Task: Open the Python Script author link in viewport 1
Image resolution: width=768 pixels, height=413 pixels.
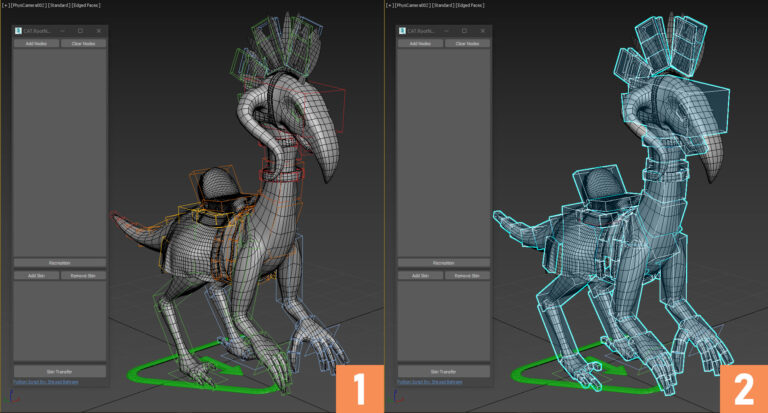Action: pyautogui.click(x=46, y=382)
